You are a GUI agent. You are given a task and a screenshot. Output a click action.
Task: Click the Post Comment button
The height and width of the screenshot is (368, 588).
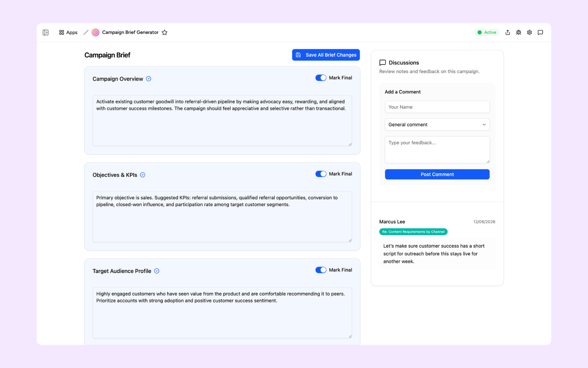click(x=437, y=174)
